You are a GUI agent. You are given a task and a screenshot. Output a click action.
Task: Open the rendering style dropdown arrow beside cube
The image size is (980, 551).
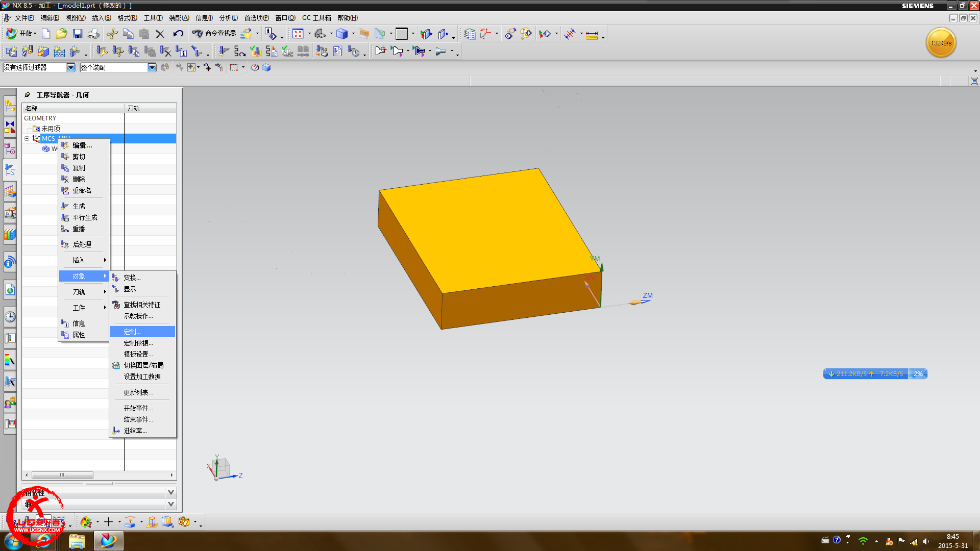click(353, 34)
